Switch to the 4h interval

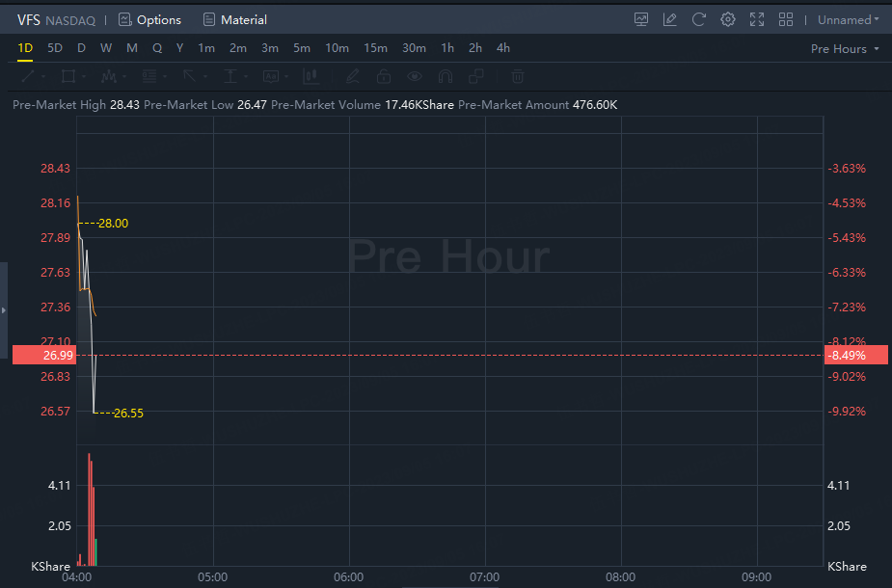tap(502, 48)
